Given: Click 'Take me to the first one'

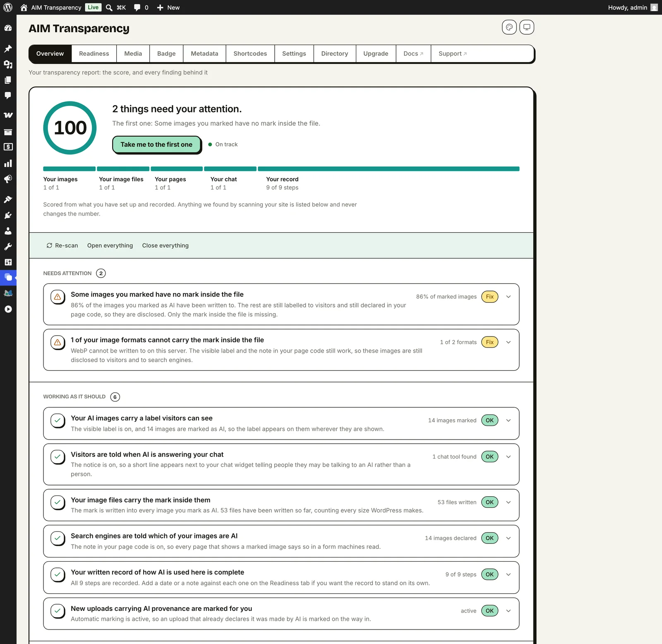Looking at the screenshot, I should tap(156, 144).
